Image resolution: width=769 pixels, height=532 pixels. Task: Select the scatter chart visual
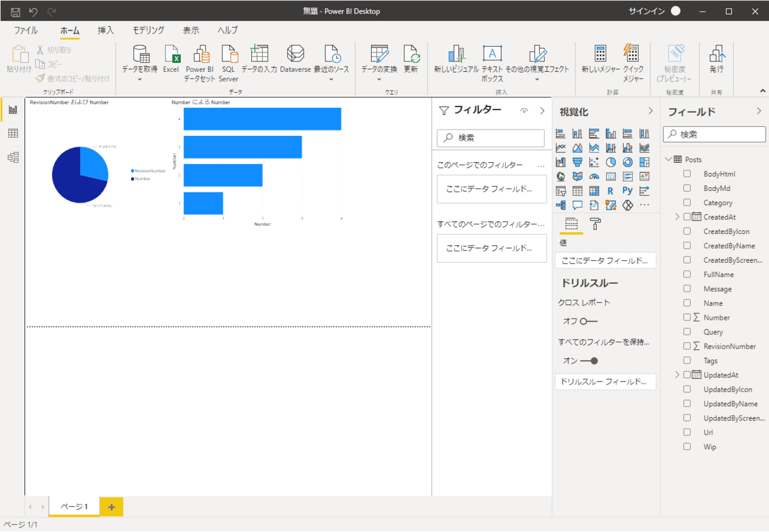[x=594, y=162]
